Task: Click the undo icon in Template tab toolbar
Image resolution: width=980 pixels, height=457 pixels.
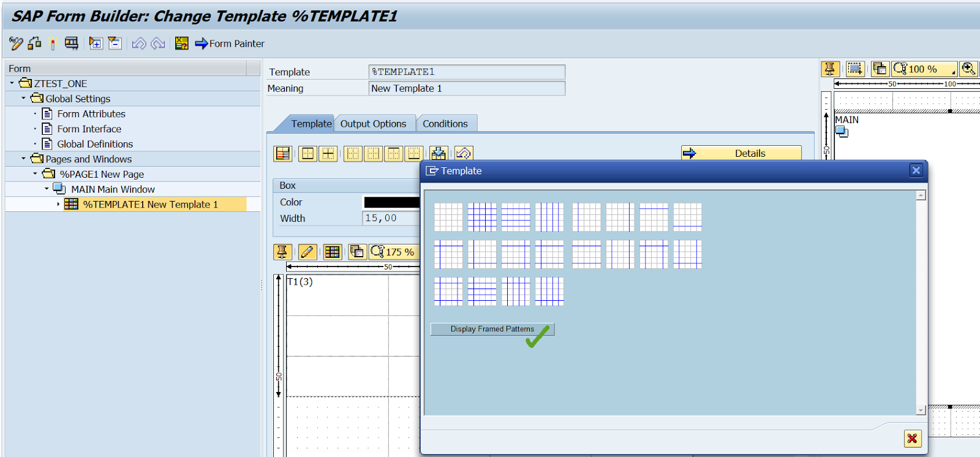Action: pyautogui.click(x=464, y=153)
